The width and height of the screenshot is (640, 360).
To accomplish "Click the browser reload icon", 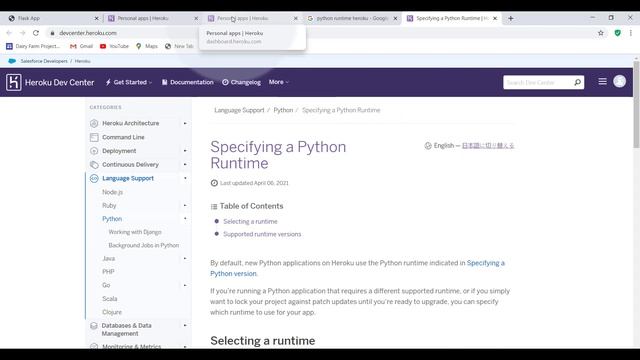I will 36,33.
